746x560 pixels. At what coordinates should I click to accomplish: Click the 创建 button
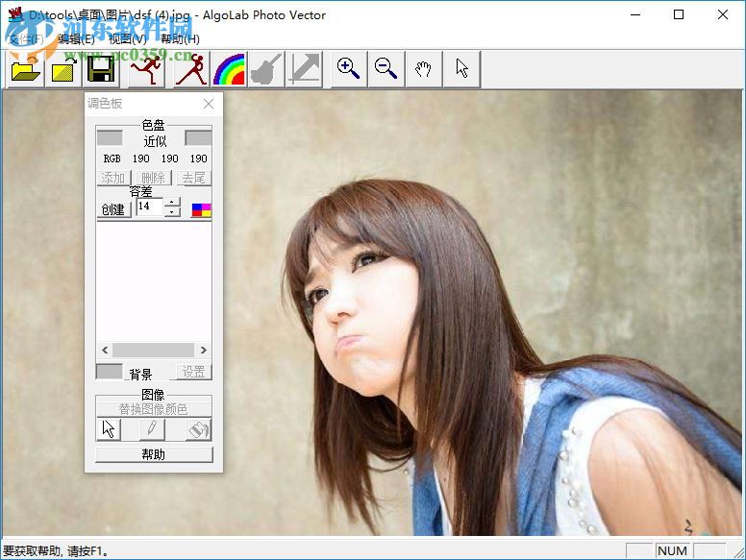click(113, 209)
